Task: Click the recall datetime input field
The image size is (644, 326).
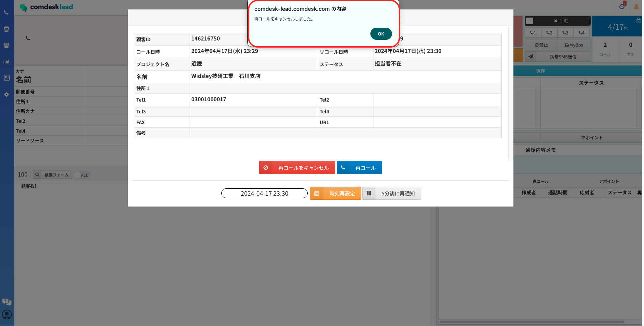Action: pyautogui.click(x=264, y=193)
